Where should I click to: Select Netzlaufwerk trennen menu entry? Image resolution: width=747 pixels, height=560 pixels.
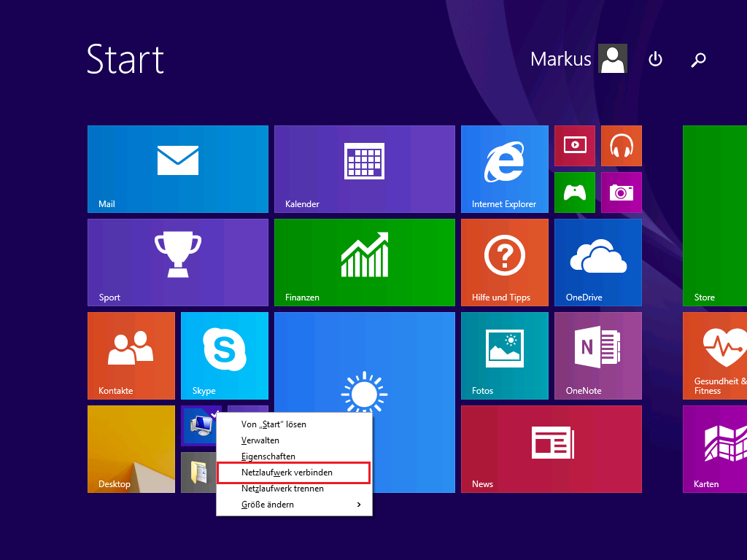tap(294, 489)
